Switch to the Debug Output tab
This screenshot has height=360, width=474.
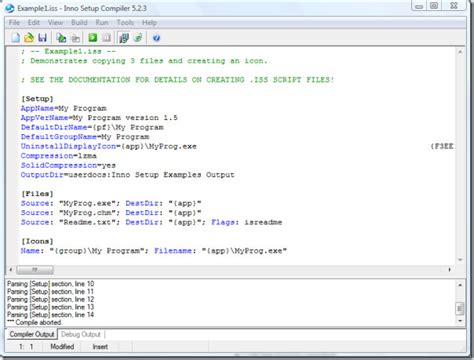pos(81,334)
